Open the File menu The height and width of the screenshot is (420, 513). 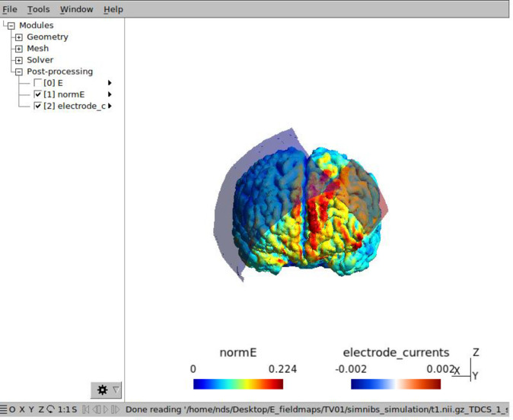(x=9, y=9)
